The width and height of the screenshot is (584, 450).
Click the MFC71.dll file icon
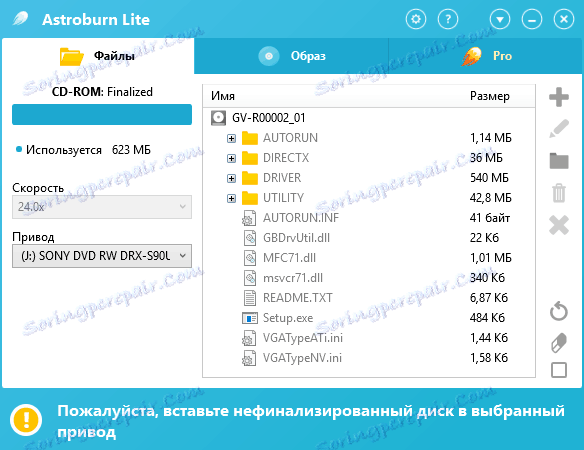[x=250, y=258]
